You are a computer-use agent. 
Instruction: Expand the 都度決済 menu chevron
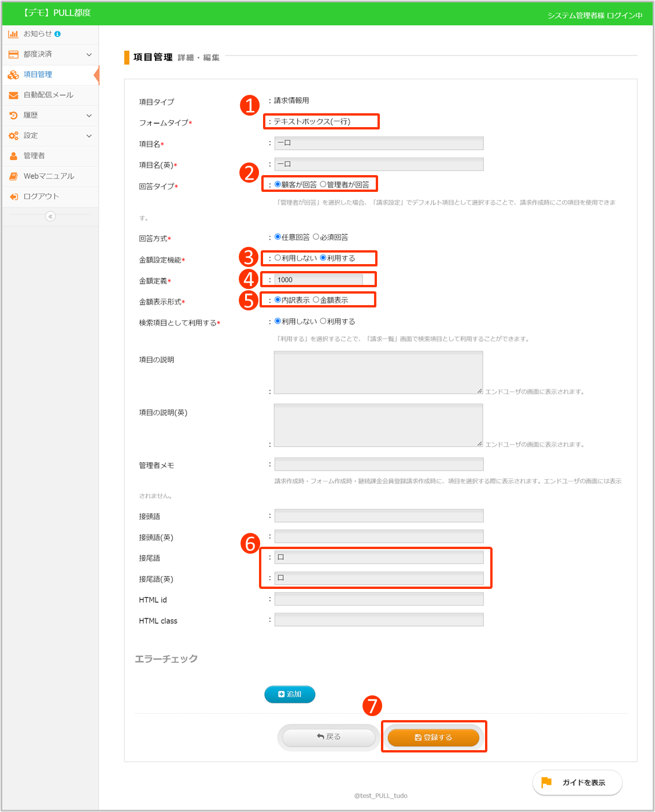click(x=89, y=54)
